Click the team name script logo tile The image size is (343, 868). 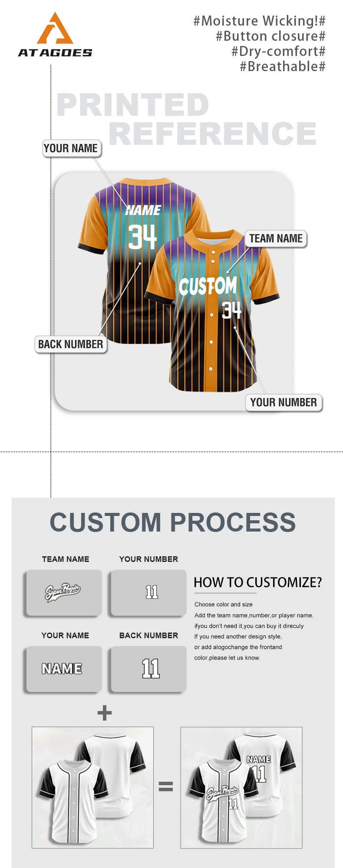point(64,593)
